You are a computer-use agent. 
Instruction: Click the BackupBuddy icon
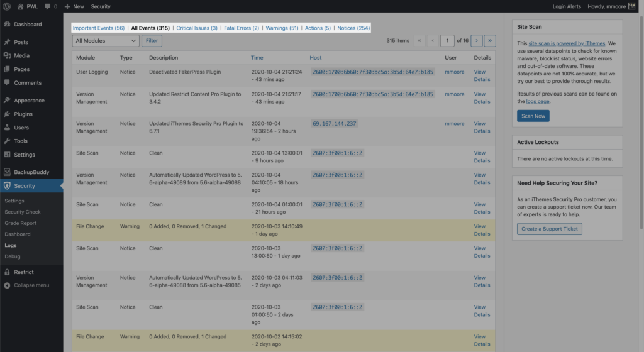point(7,172)
